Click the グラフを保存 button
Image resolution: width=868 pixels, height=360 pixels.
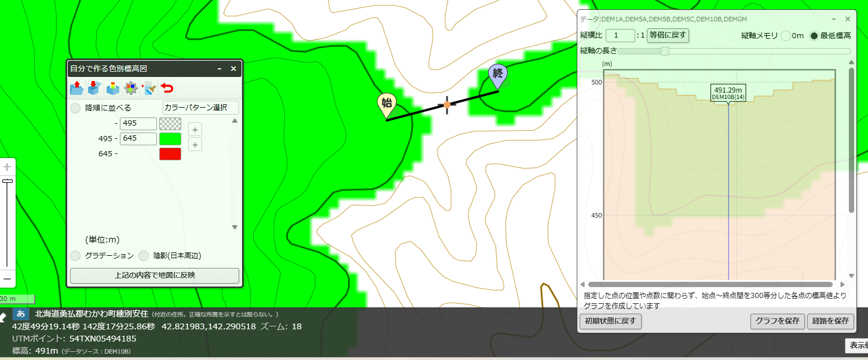click(778, 321)
